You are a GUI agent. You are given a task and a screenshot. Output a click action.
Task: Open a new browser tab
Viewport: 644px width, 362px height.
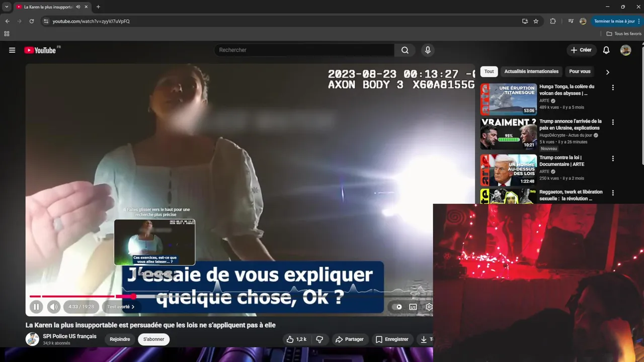(x=98, y=7)
